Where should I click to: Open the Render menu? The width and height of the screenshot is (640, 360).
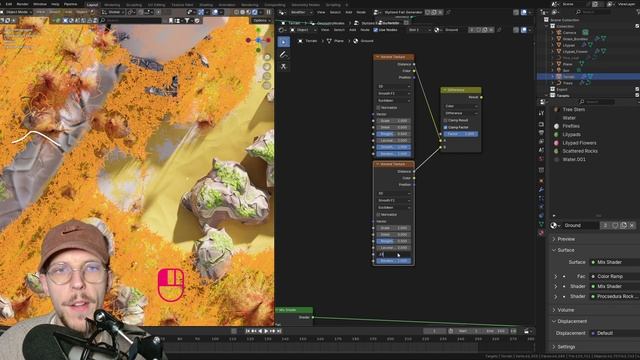pyautogui.click(x=22, y=4)
